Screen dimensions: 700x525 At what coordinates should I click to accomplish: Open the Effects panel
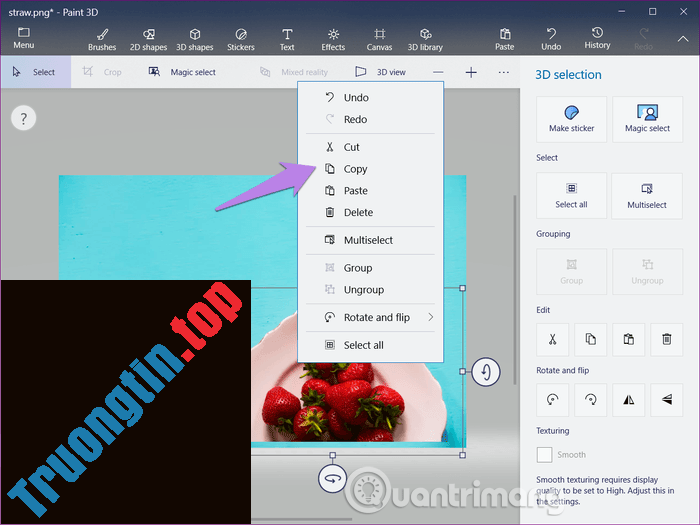tap(333, 39)
